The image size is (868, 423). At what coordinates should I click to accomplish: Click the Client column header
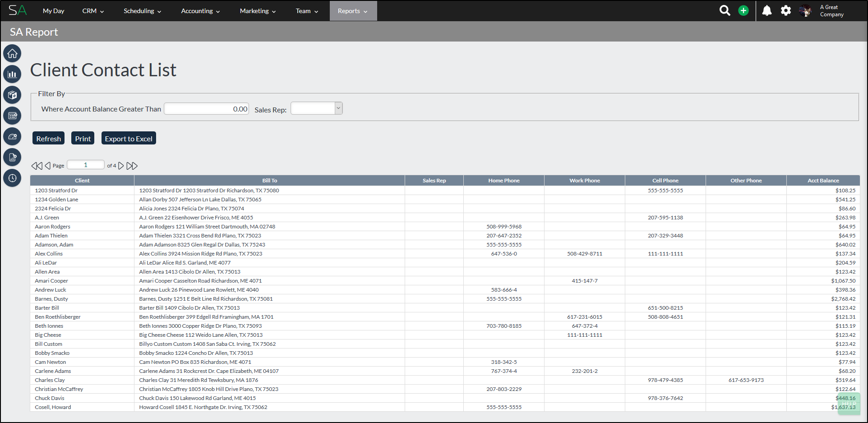click(x=82, y=181)
